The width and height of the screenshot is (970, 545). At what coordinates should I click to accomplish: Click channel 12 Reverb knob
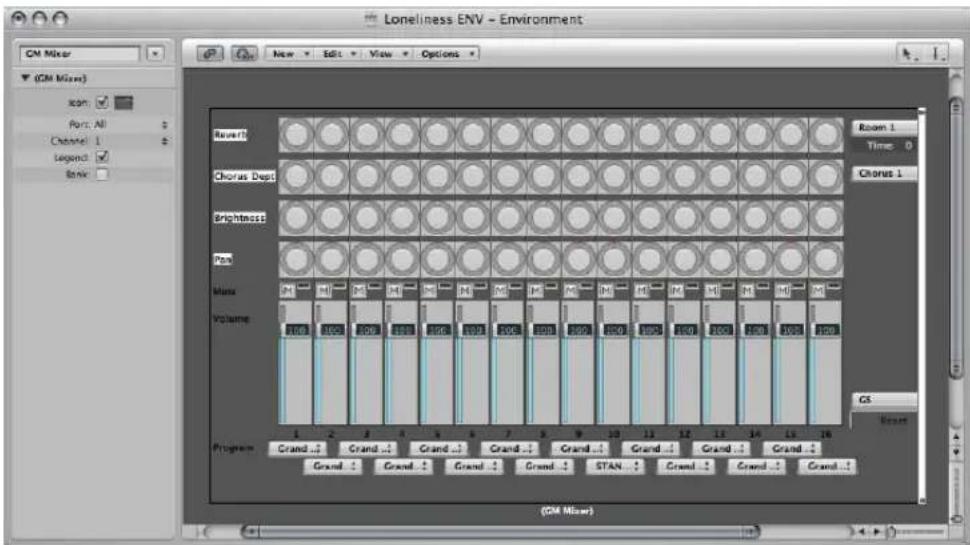click(685, 135)
